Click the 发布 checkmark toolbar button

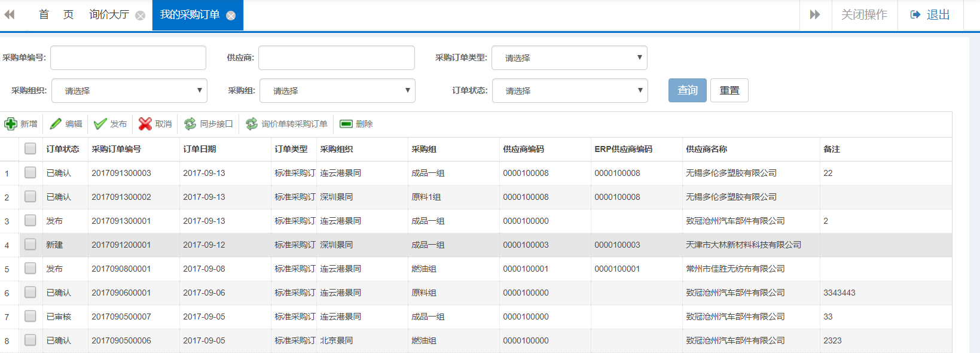click(x=111, y=124)
